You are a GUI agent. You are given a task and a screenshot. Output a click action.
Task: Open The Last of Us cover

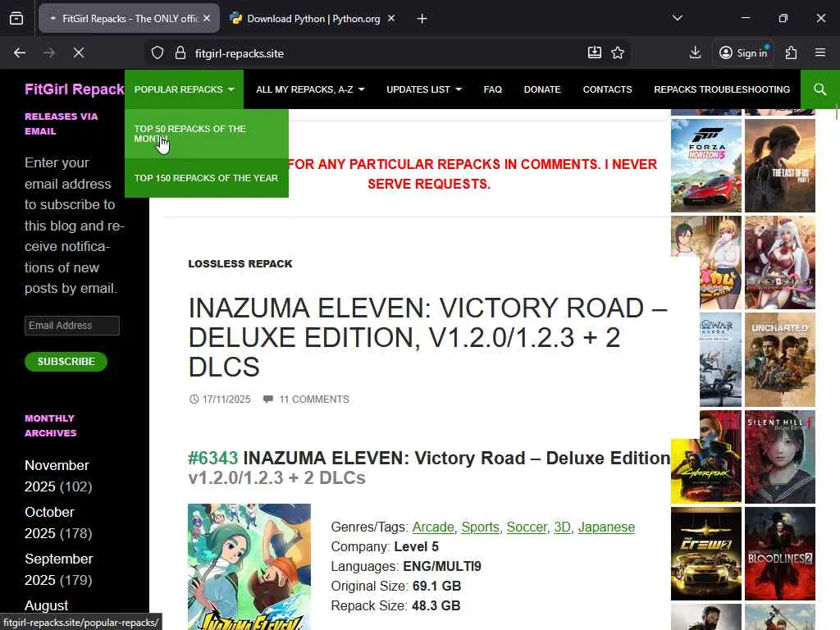click(x=780, y=166)
